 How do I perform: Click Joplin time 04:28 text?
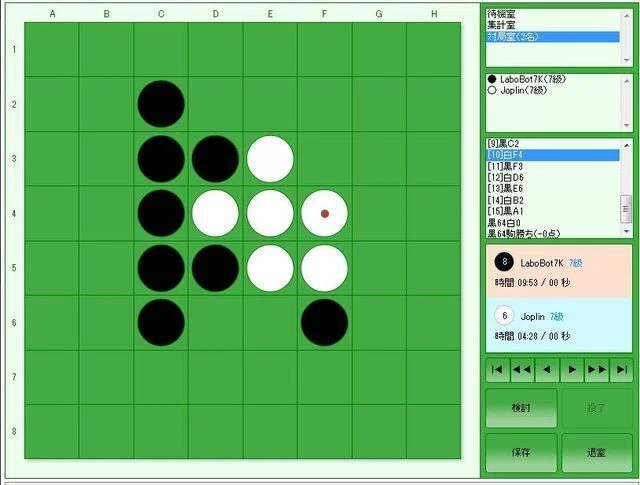(x=532, y=336)
